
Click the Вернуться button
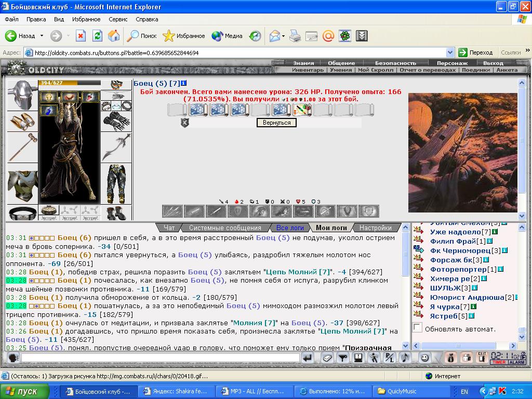pos(276,123)
